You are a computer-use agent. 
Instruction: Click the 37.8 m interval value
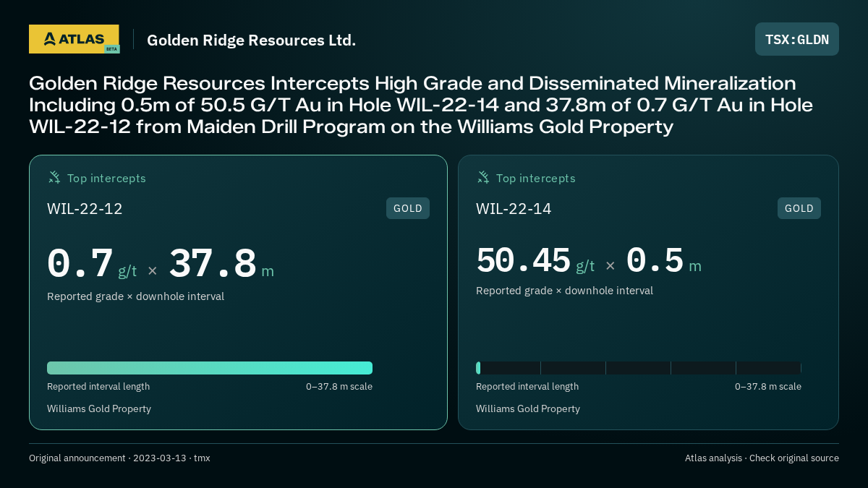click(x=221, y=265)
